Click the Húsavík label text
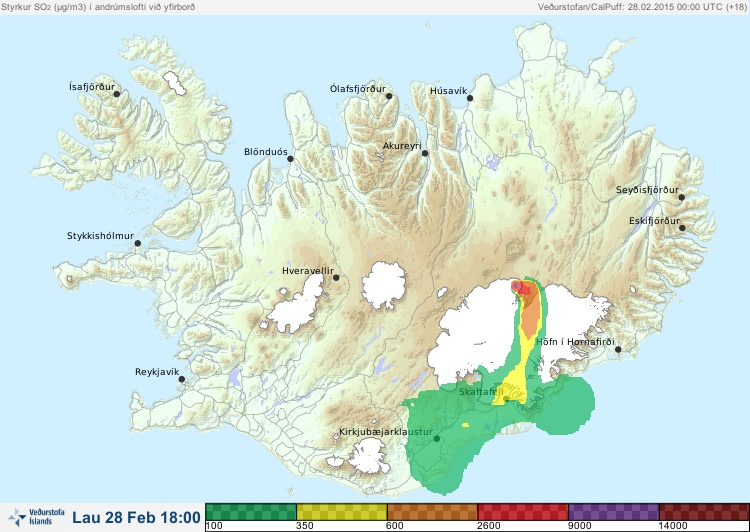 pyautogui.click(x=448, y=91)
